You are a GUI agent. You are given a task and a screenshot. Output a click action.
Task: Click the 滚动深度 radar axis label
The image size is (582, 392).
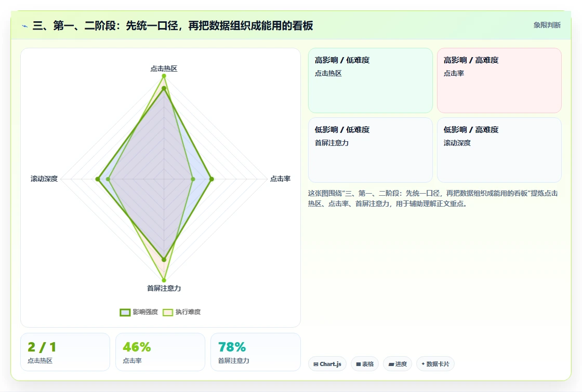click(44, 179)
